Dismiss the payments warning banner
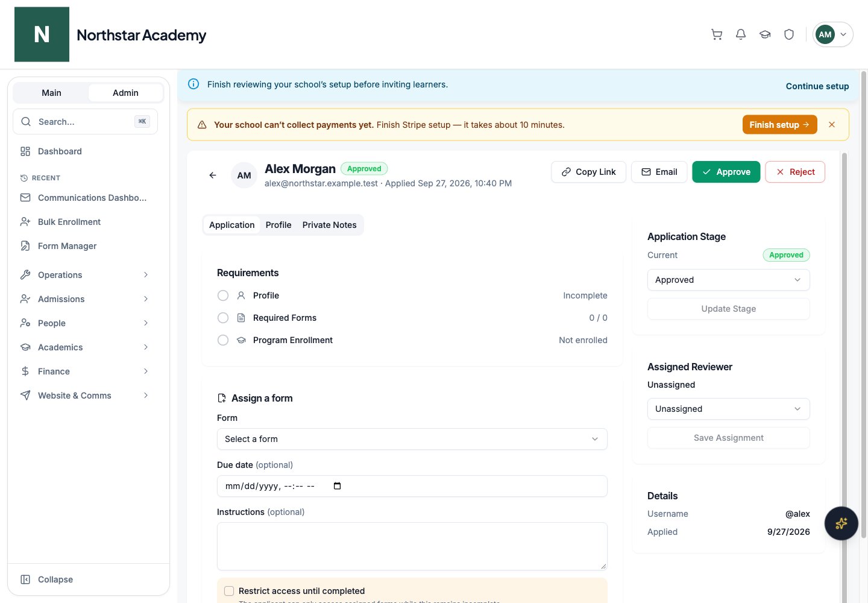Screen dimensions: 868x603 pyautogui.click(x=832, y=125)
